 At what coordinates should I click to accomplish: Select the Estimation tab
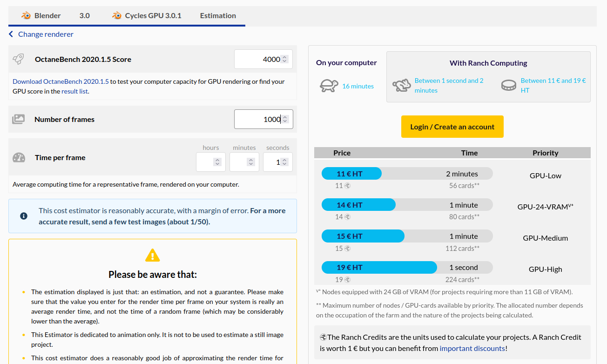pyautogui.click(x=218, y=15)
